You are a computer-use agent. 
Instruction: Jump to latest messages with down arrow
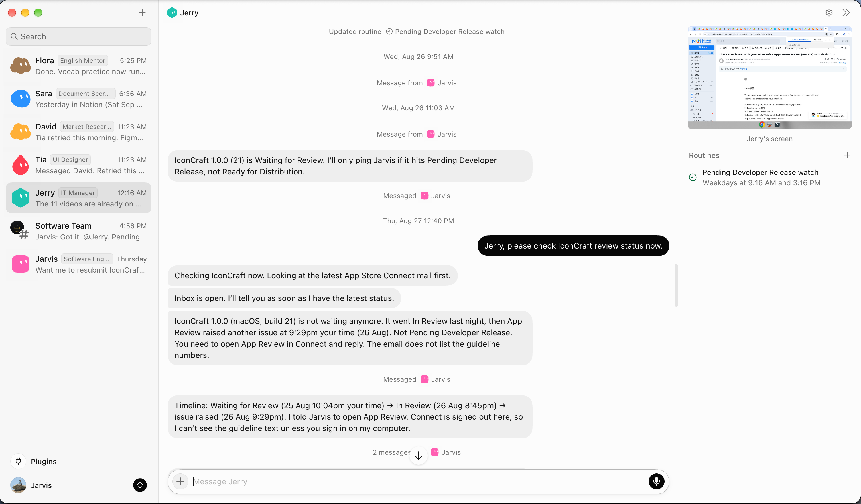(418, 456)
